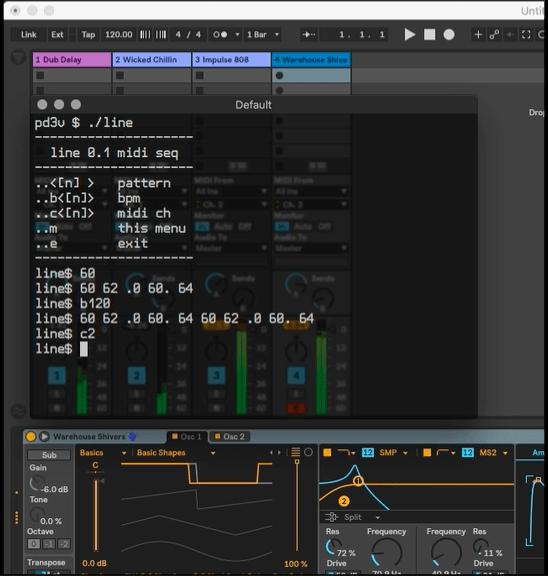548x576 pixels.
Task: Click the 120.00 tempo field
Action: tap(119, 35)
